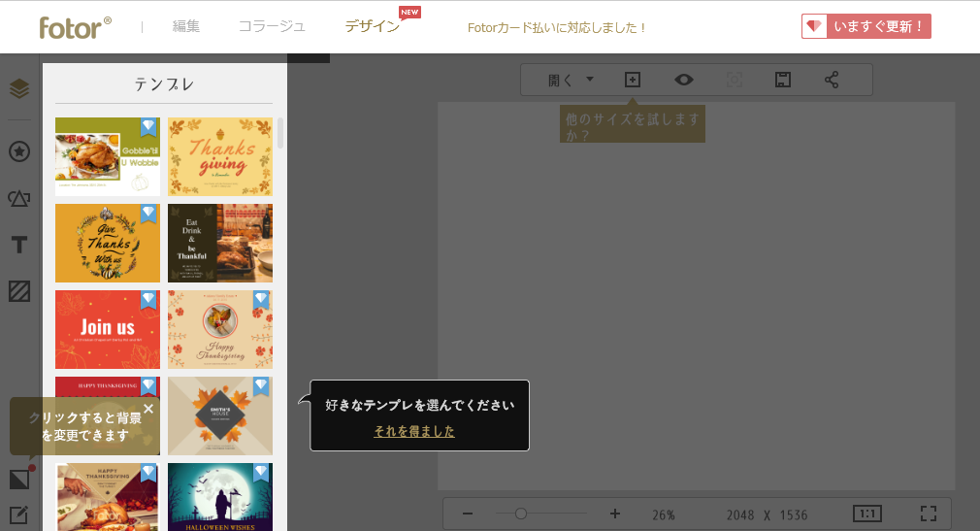Click the Fotor logo
Screen dimensions: 980x531
coord(75,27)
